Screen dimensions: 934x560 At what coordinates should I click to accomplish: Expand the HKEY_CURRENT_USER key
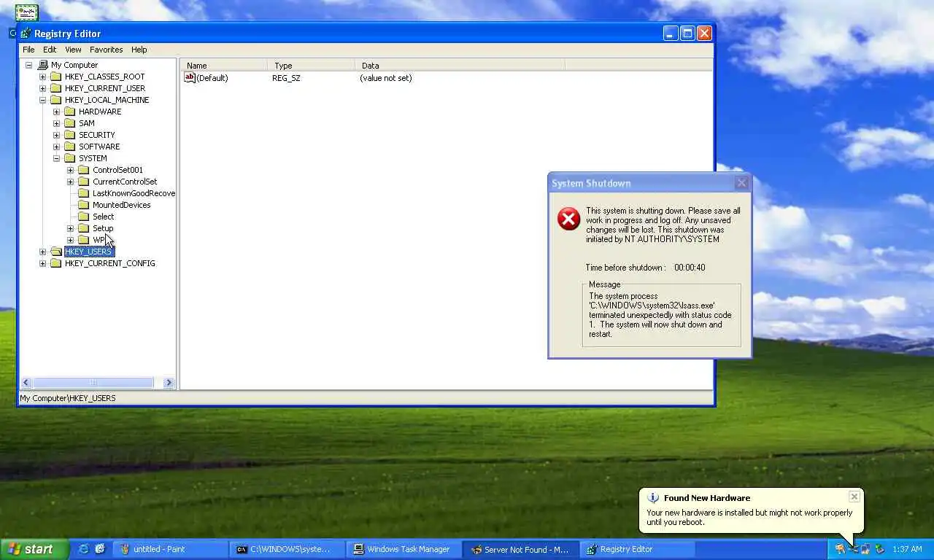42,88
